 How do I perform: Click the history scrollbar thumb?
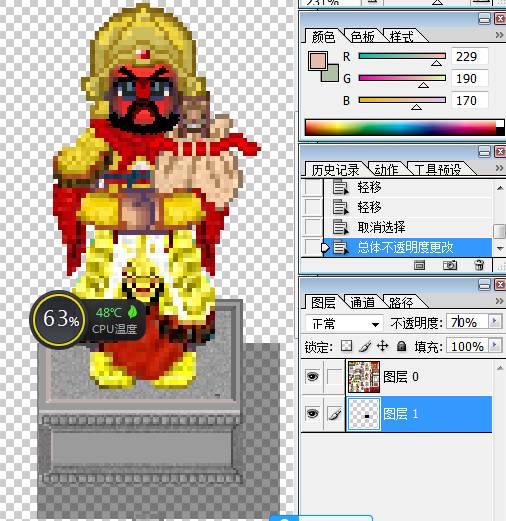(499, 231)
